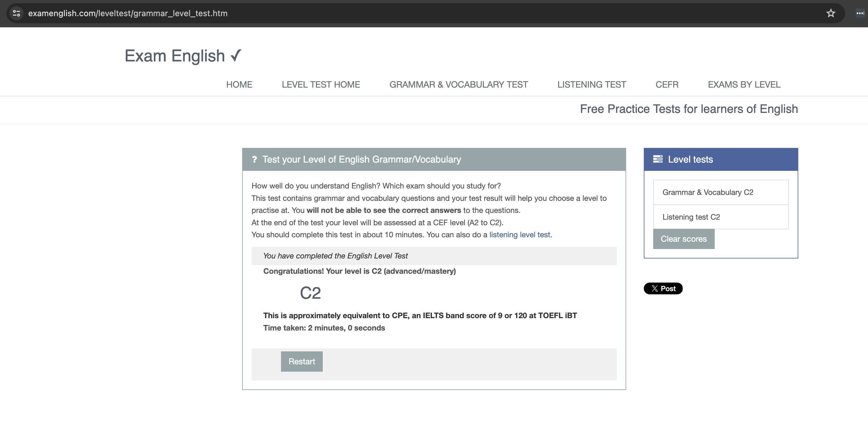Switch to LISTENING TEST
The width and height of the screenshot is (868, 439).
point(591,84)
